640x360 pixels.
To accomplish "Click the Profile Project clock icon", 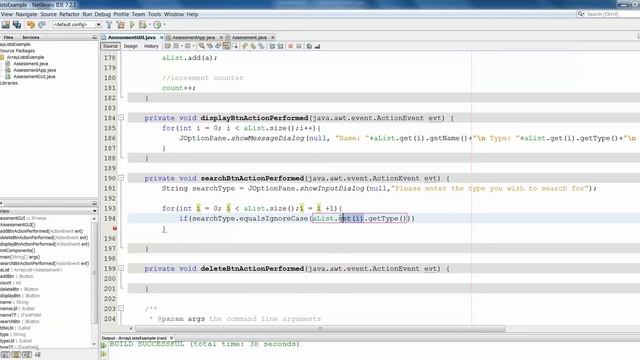I will coord(157,24).
